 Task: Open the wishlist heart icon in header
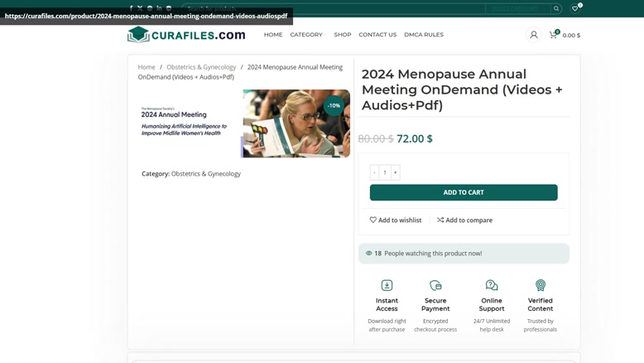[575, 8]
